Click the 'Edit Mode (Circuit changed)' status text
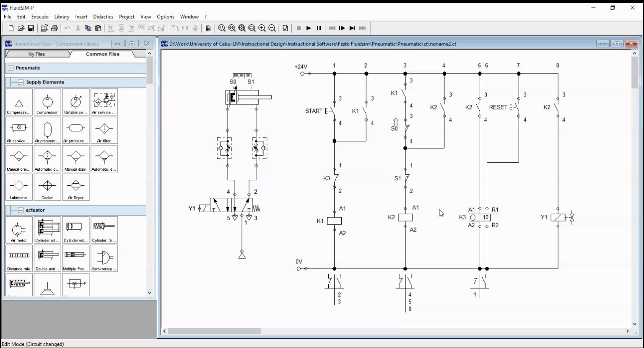This screenshot has width=644, height=348. pyautogui.click(x=33, y=344)
